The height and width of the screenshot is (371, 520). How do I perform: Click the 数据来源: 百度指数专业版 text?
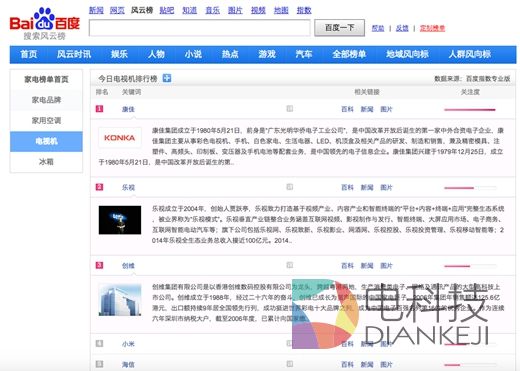[x=472, y=79]
